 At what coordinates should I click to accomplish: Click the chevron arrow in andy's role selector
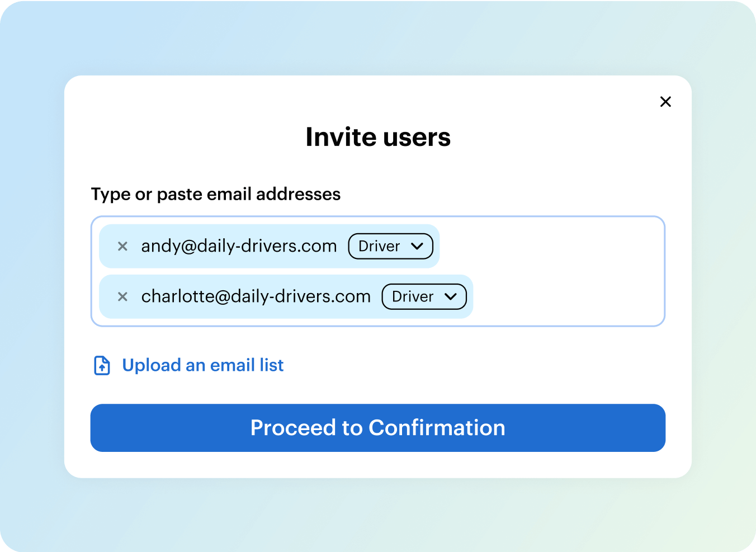click(x=417, y=246)
